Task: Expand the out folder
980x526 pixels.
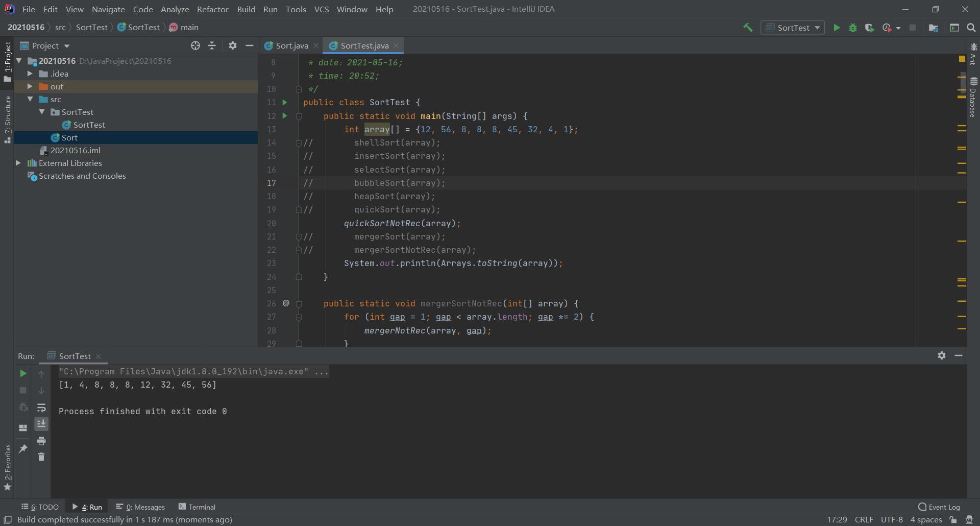Action: pyautogui.click(x=30, y=86)
